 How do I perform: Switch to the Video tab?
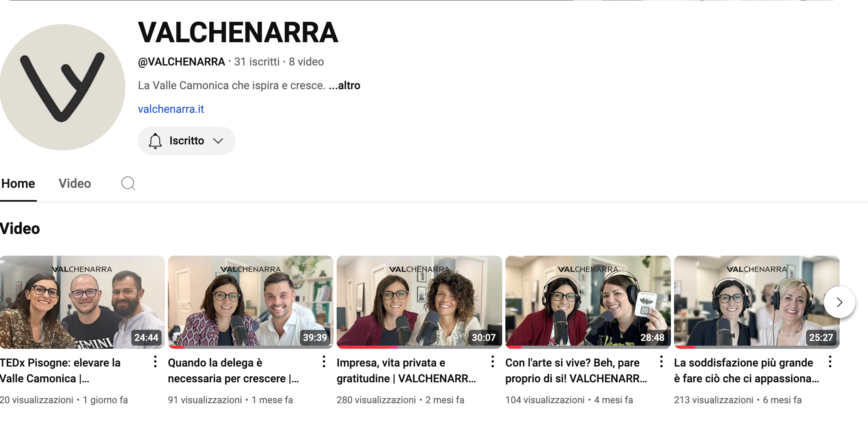tap(75, 183)
